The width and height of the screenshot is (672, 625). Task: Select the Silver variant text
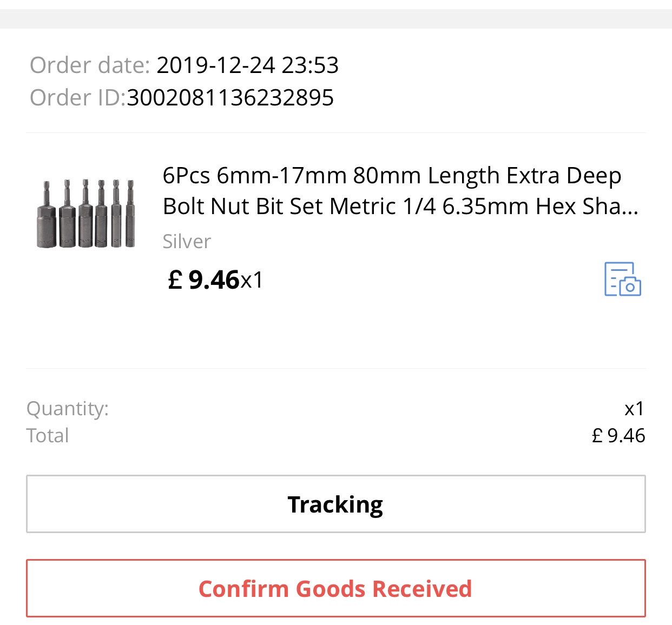tap(187, 241)
